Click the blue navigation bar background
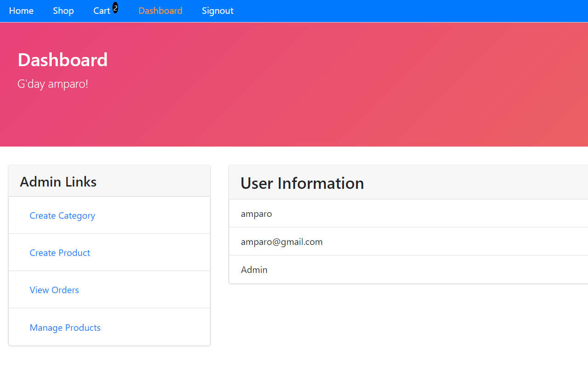The height and width of the screenshot is (368, 588). point(367,11)
